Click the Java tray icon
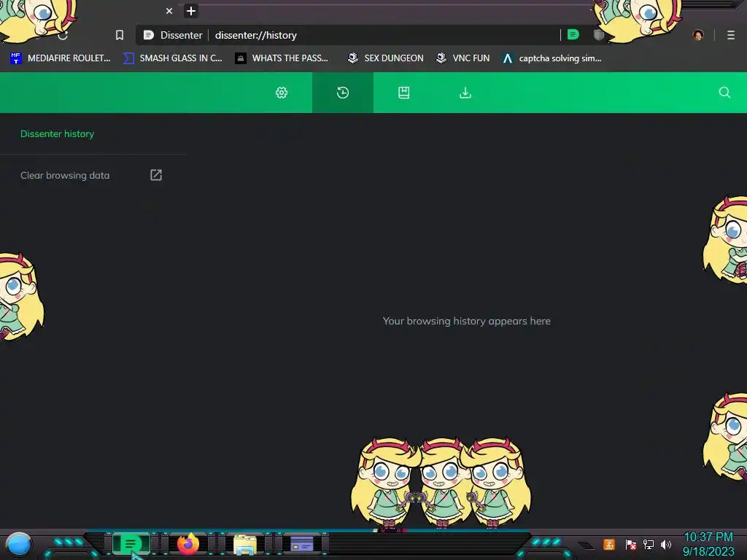 pyautogui.click(x=609, y=544)
